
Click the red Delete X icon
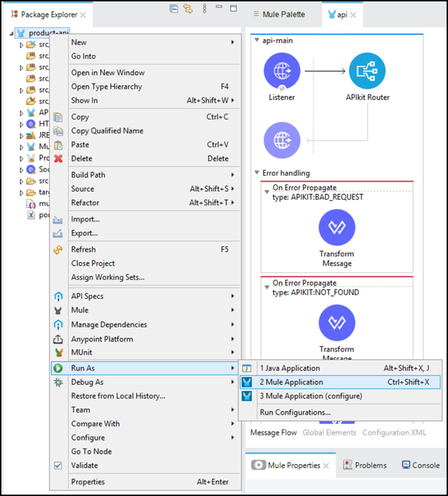click(58, 158)
